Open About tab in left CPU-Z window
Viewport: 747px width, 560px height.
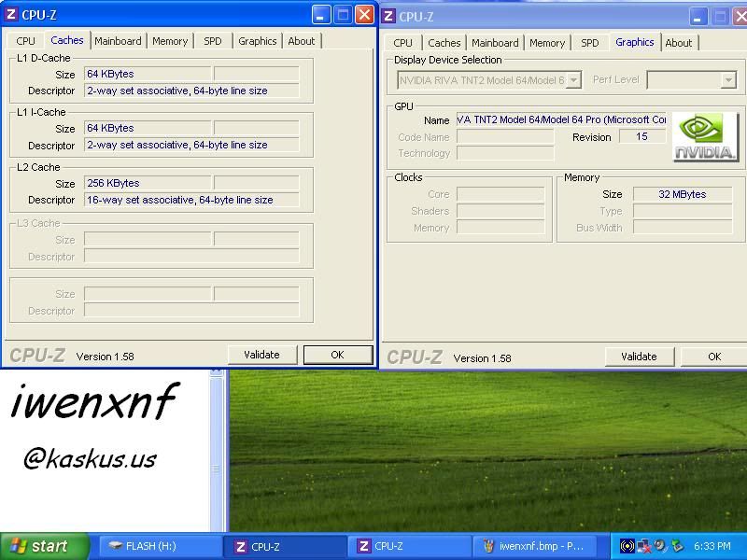[x=301, y=41]
